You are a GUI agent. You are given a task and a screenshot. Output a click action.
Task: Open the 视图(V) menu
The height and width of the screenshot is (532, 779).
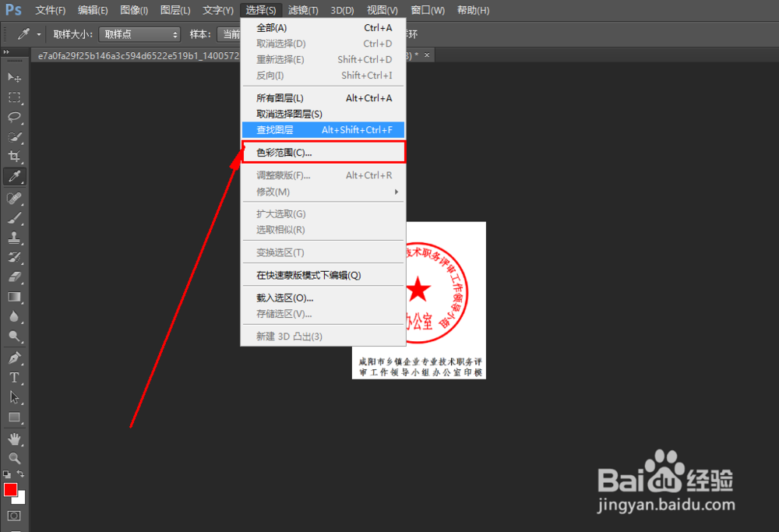pyautogui.click(x=382, y=10)
